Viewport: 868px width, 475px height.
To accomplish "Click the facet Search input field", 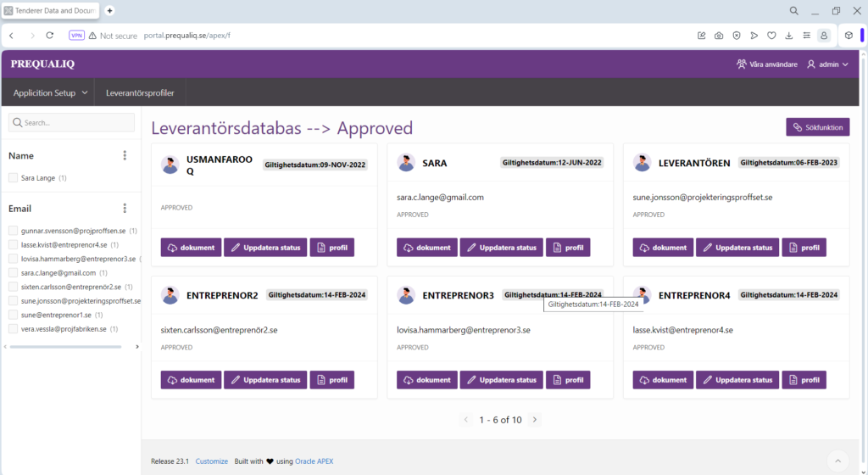I will [x=71, y=123].
